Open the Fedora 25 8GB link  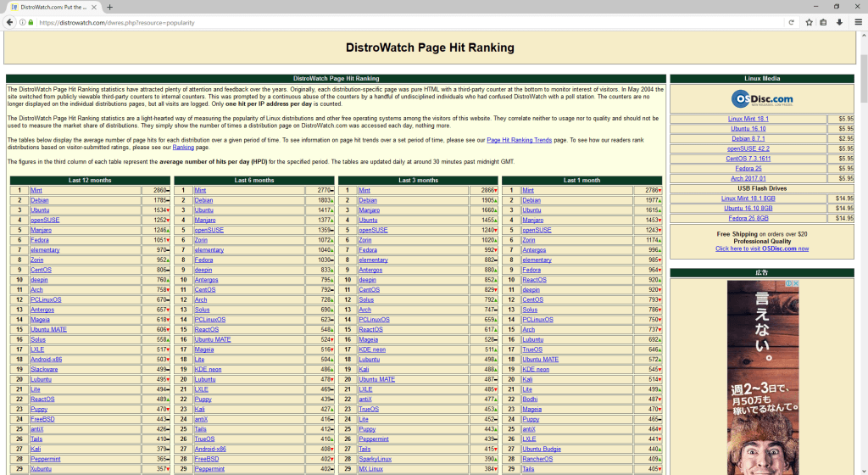748,219
